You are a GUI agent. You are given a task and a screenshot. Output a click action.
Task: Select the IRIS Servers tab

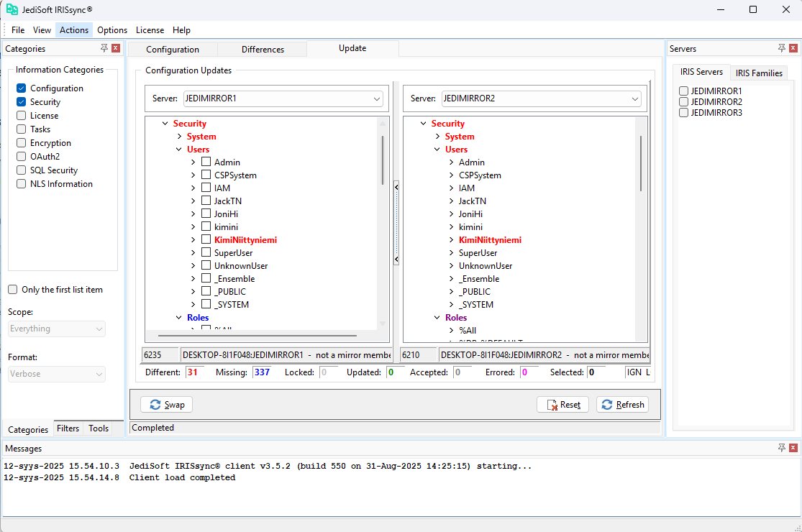coord(701,72)
